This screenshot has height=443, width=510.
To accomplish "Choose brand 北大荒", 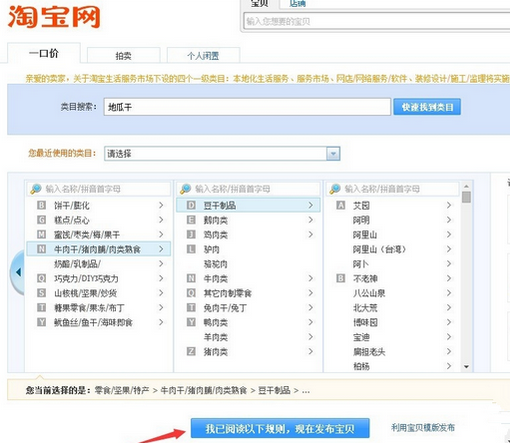I will [x=393, y=308].
